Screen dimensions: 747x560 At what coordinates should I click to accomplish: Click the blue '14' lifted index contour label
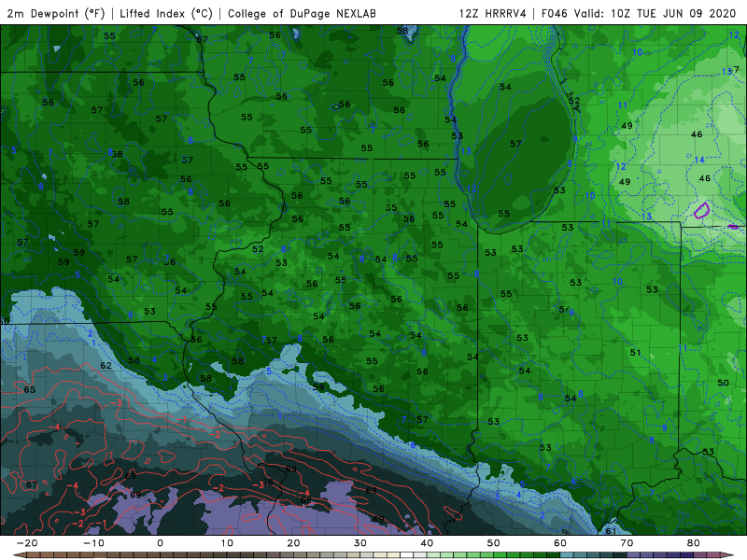click(x=699, y=160)
